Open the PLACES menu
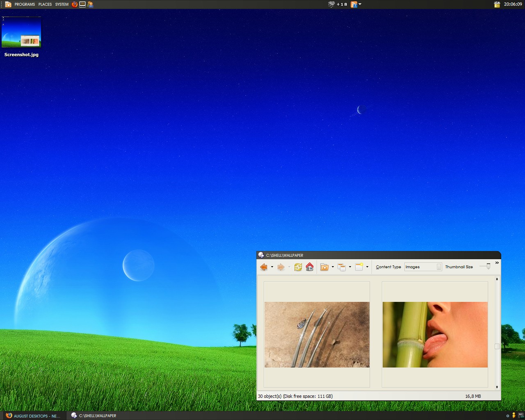525x420 pixels. (45, 4)
